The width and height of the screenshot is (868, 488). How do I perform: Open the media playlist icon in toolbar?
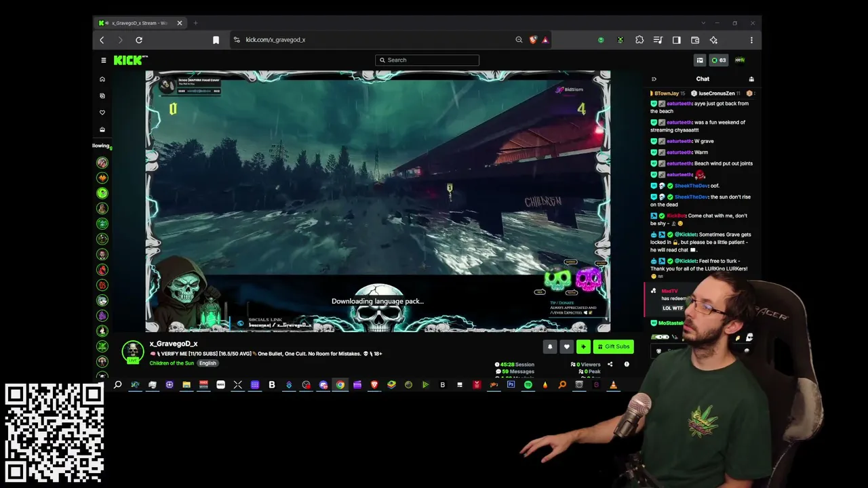pos(658,40)
